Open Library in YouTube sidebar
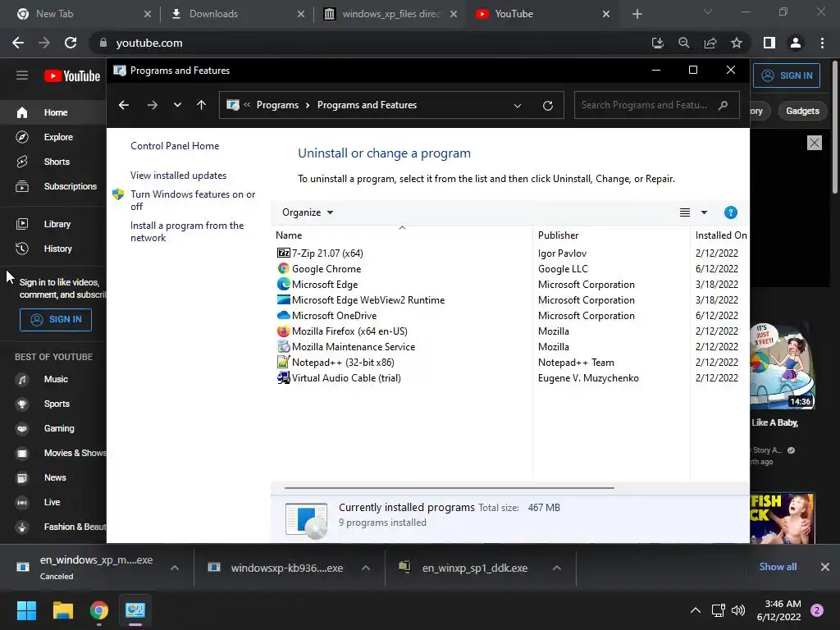The height and width of the screenshot is (630, 840). coord(53,224)
